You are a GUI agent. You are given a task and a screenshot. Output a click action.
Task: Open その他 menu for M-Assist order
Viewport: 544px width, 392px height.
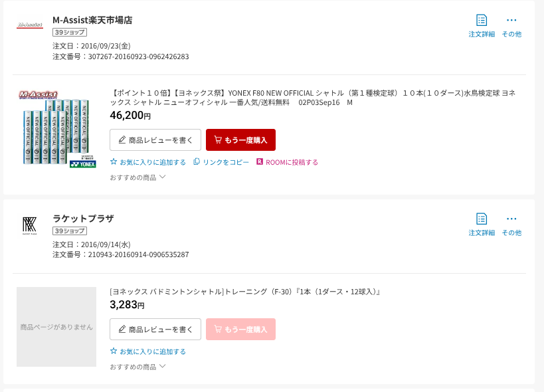pos(511,26)
